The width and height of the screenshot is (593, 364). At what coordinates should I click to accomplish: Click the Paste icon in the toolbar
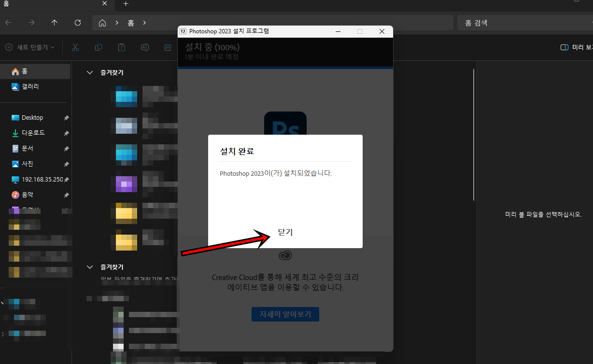point(122,47)
